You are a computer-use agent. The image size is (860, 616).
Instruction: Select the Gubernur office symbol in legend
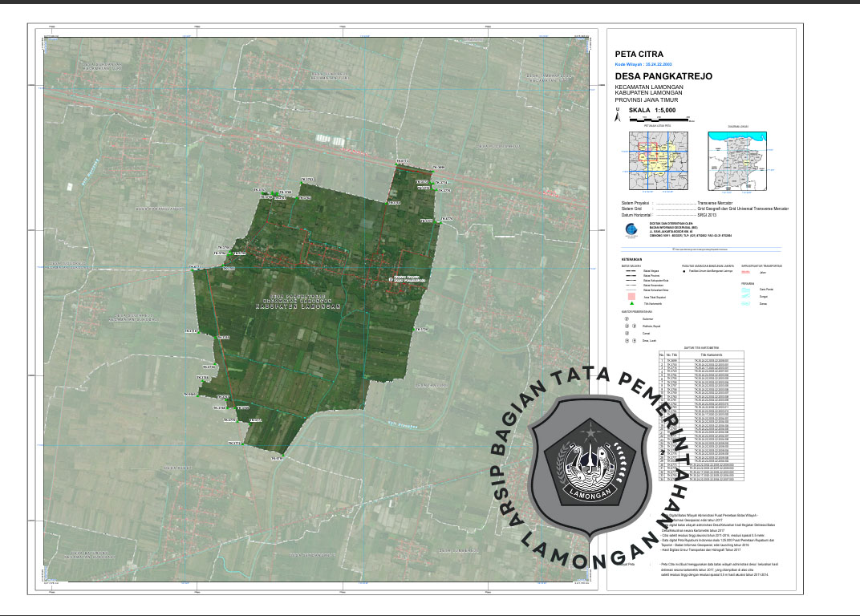[x=626, y=318]
